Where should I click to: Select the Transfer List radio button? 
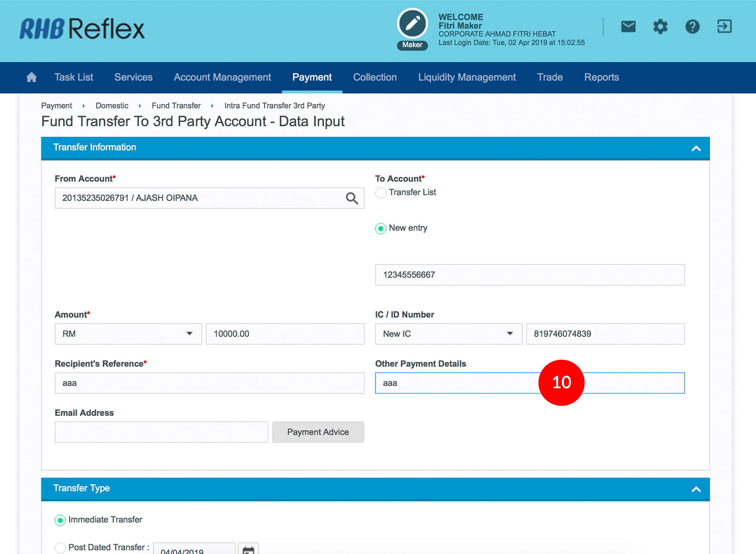pos(381,193)
